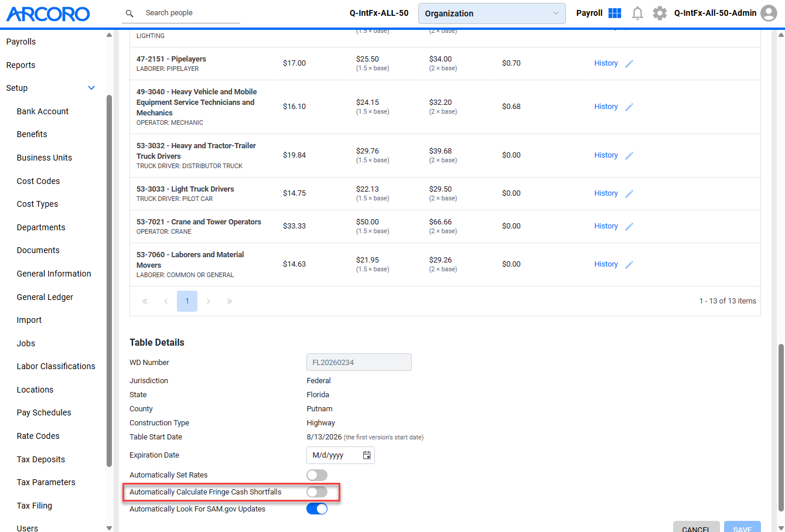Edit Crane and Tower Operators row pencil
This screenshot has width=785, height=532.
pyautogui.click(x=629, y=226)
